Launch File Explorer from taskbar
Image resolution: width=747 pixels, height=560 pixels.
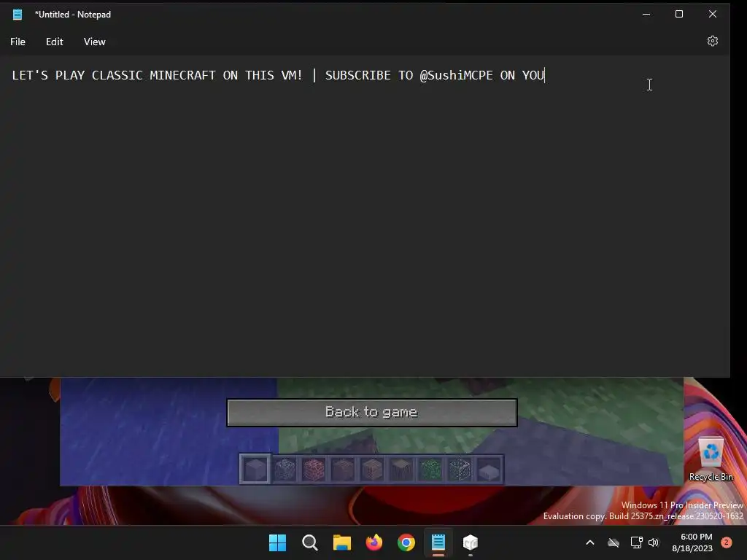pyautogui.click(x=341, y=542)
